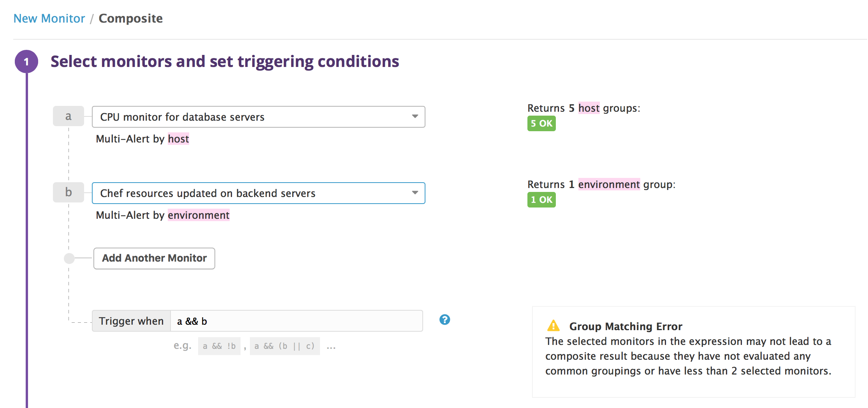Image resolution: width=868 pixels, height=408 pixels.
Task: Pick the 'a && !b' example expression
Action: point(219,346)
